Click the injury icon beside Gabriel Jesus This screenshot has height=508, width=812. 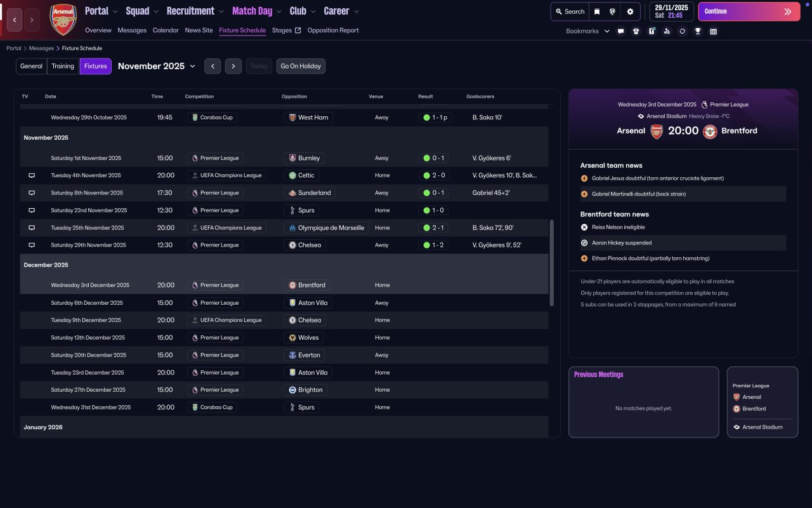[584, 178]
